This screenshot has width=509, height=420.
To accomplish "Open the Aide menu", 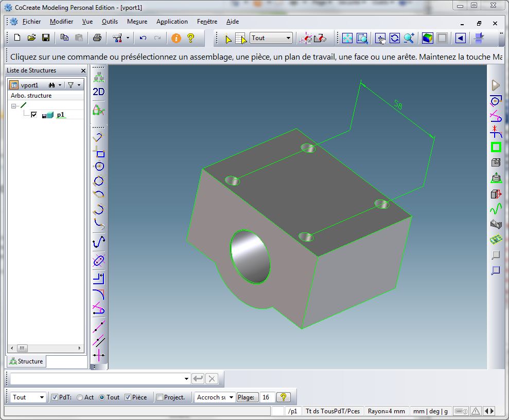I will [233, 22].
